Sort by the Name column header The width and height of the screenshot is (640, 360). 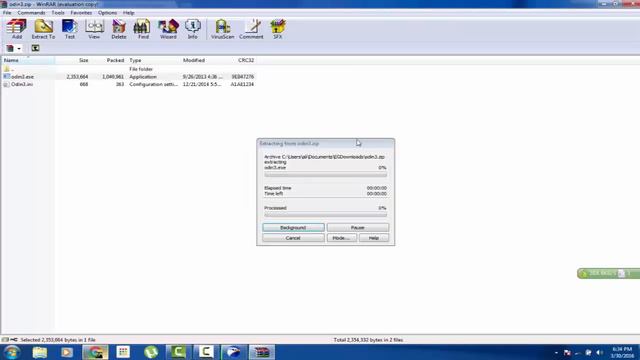click(x=28, y=60)
